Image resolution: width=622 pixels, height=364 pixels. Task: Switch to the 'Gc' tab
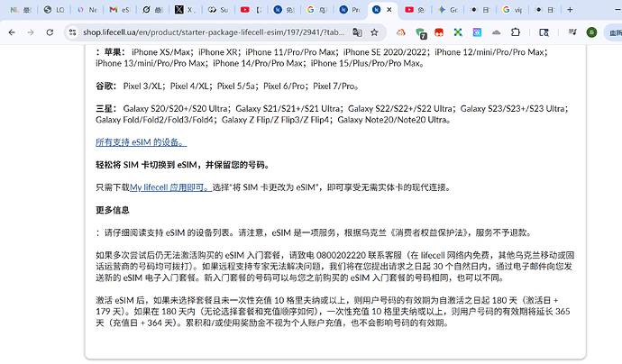pyautogui.click(x=447, y=10)
